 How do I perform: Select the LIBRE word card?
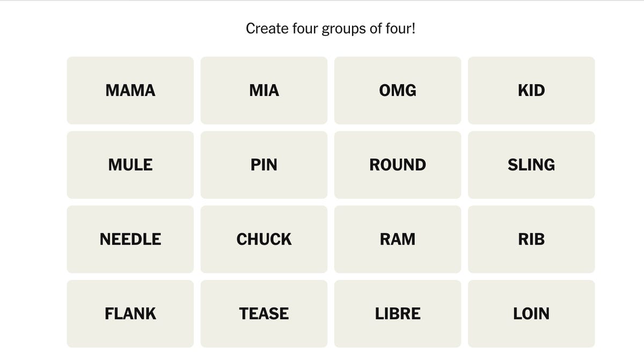398,314
